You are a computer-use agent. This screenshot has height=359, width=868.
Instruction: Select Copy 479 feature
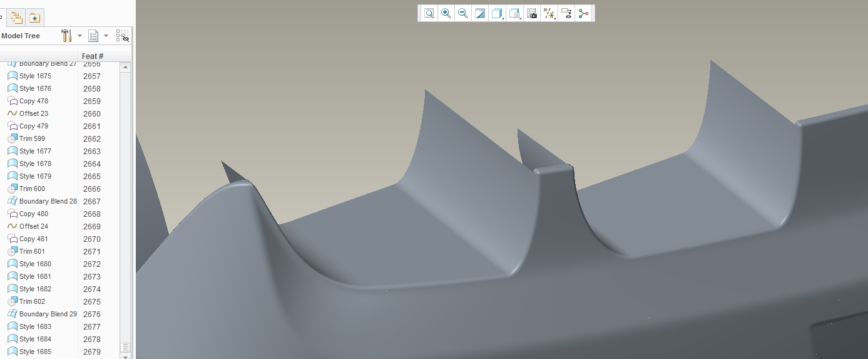coord(34,126)
